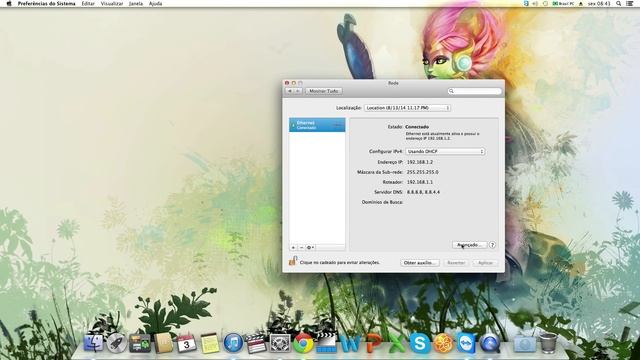The image size is (640, 360).
Task: Open Preferências do Sistema menu
Action: coord(47,3)
